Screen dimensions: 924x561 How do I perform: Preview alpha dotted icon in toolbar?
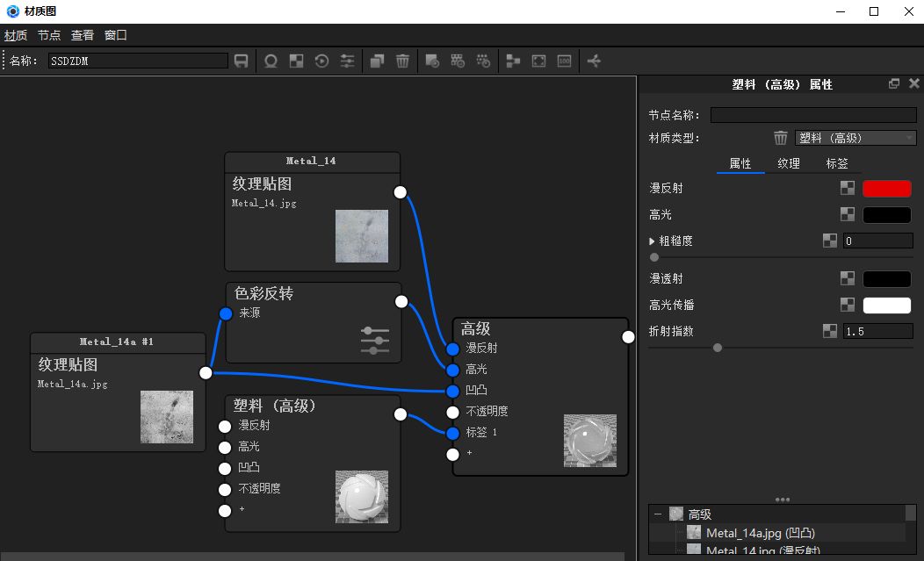pyautogui.click(x=483, y=61)
